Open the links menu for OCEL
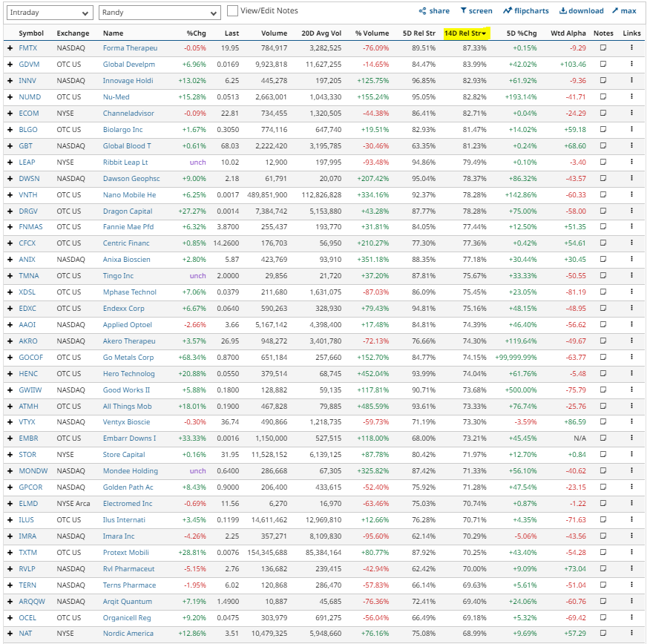This screenshot has height=644, width=647. (631, 617)
